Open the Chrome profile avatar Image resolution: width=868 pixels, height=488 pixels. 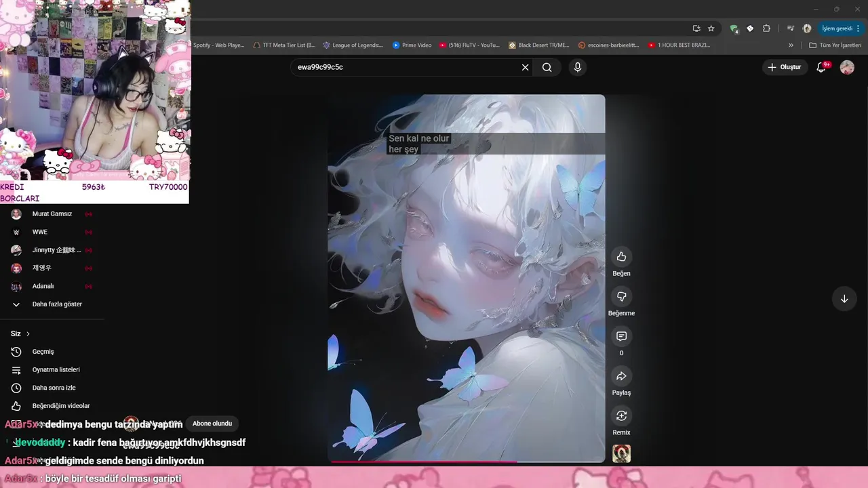click(x=807, y=28)
